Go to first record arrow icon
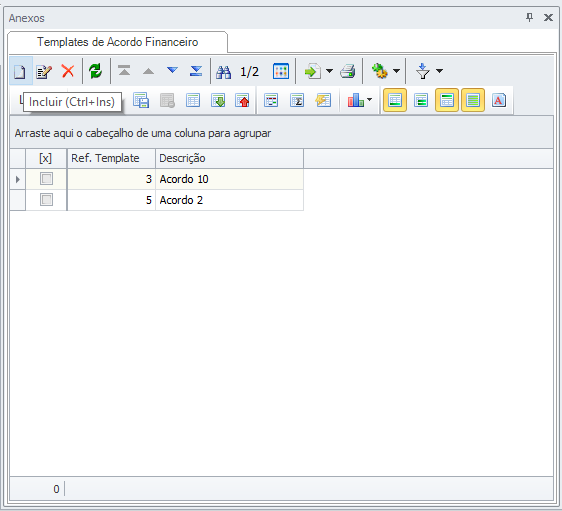The height and width of the screenshot is (511, 562). click(x=124, y=70)
